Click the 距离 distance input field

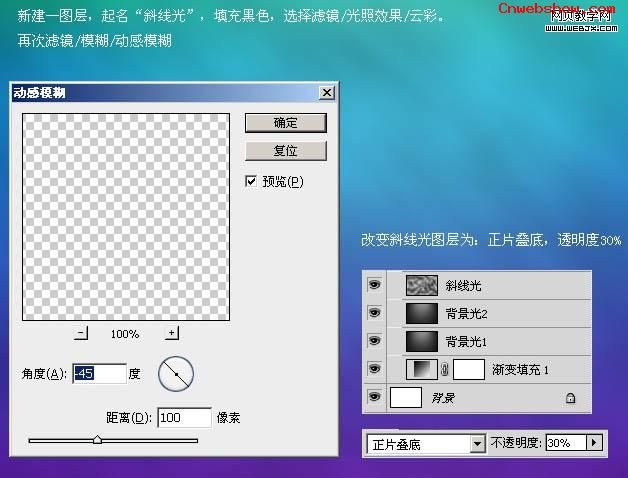184,418
